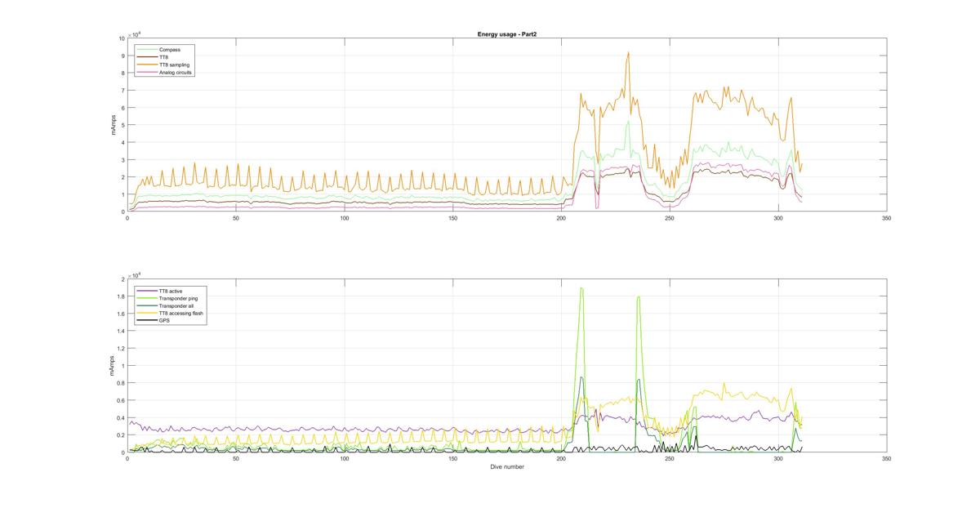Click the y-axis tick '1.8' on lower plot
Screen dimensions: 980x508
[x=121, y=296]
